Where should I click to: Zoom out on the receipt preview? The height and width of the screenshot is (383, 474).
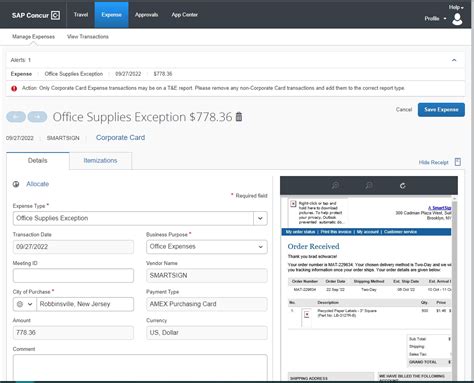tap(369, 185)
